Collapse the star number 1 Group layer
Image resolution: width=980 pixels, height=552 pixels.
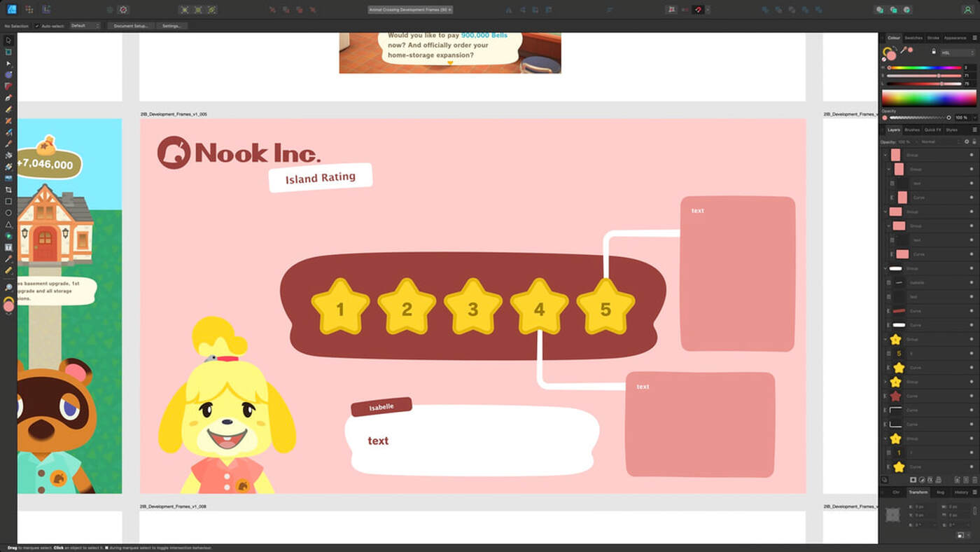(885, 439)
